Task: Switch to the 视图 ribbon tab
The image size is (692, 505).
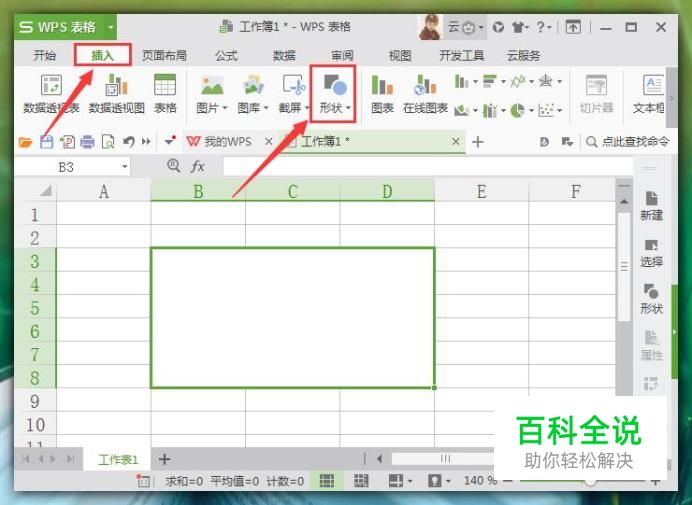Action: 400,56
